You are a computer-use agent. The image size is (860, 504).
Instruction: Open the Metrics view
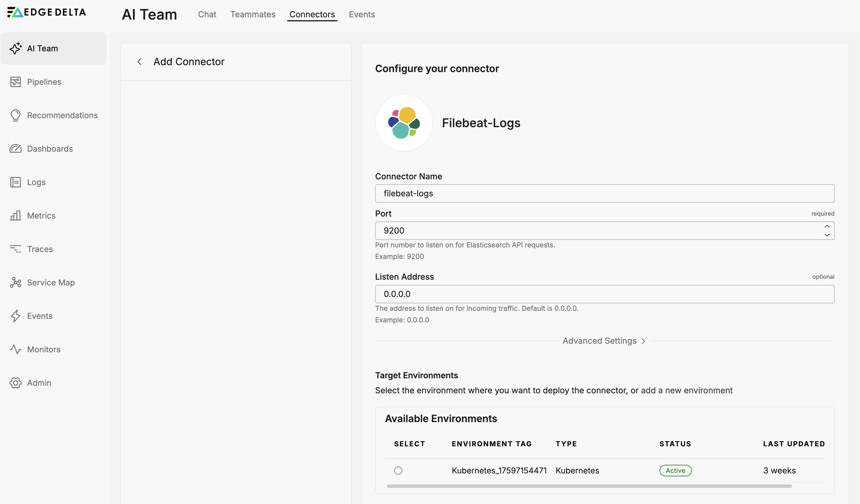pyautogui.click(x=41, y=215)
